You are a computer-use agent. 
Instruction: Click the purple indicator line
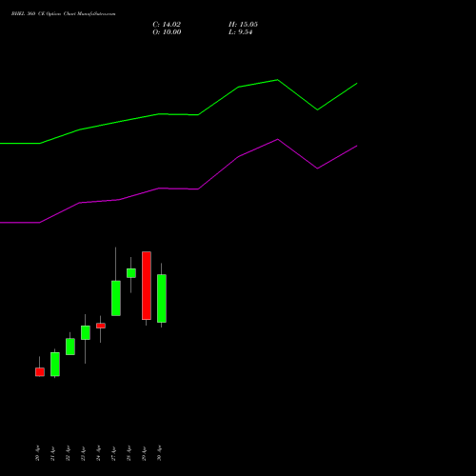[198, 188]
